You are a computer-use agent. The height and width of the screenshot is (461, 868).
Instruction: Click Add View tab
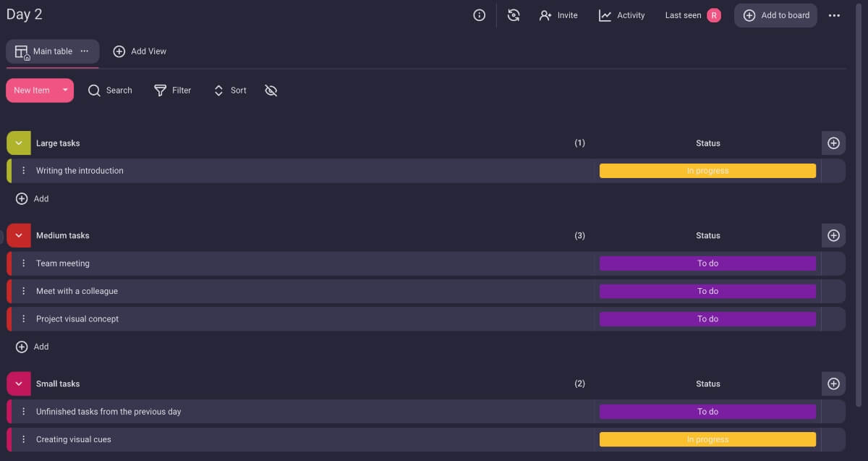pyautogui.click(x=140, y=51)
